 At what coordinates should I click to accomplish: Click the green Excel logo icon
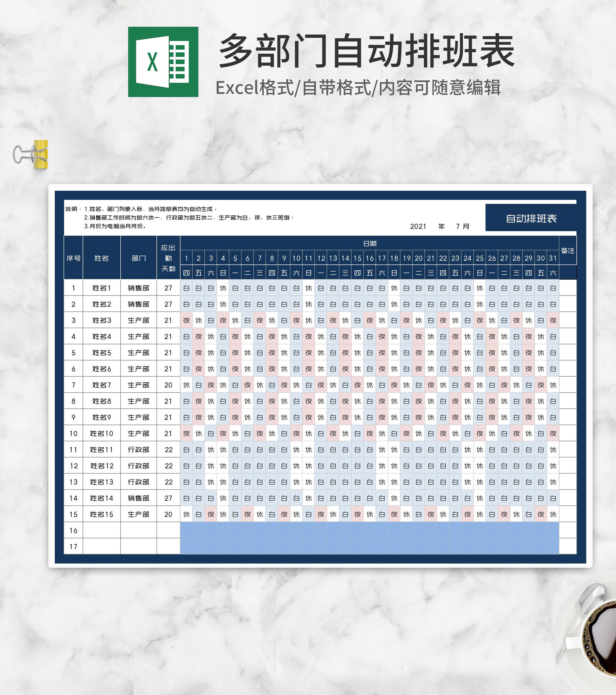click(x=163, y=62)
